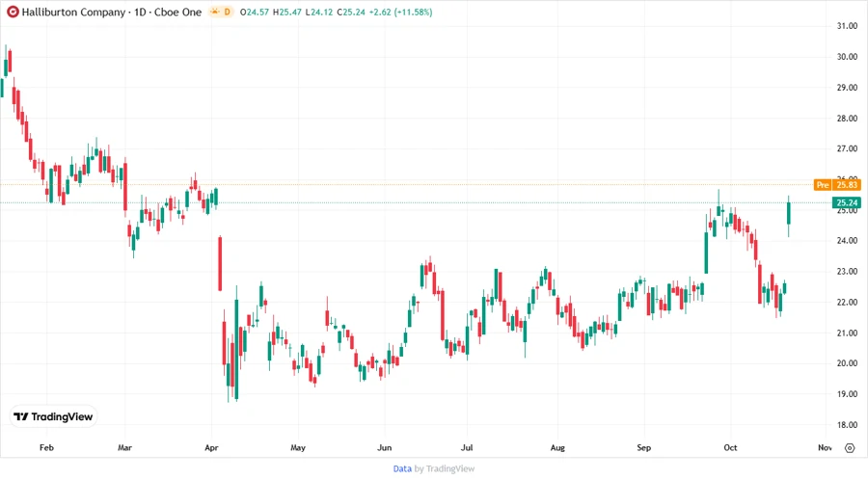Viewport: 868px width, 480px height.
Task: Click the Sep time axis label
Action: [x=644, y=448]
